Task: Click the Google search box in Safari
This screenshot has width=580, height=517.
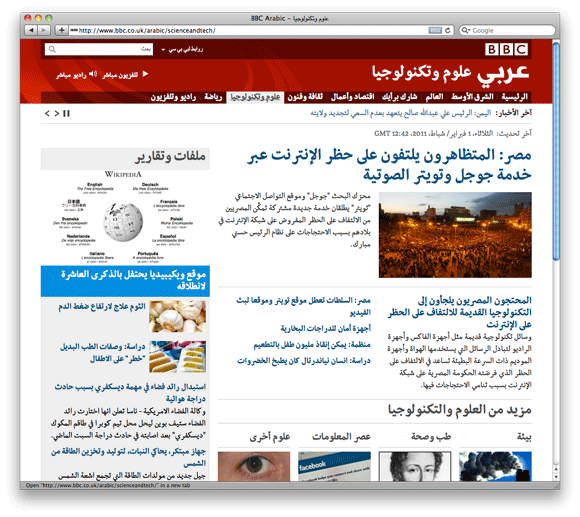Action: click(x=507, y=30)
